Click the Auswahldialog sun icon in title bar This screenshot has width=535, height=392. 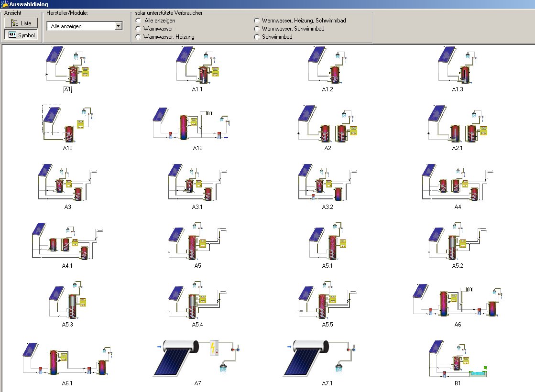(x=4, y=3)
